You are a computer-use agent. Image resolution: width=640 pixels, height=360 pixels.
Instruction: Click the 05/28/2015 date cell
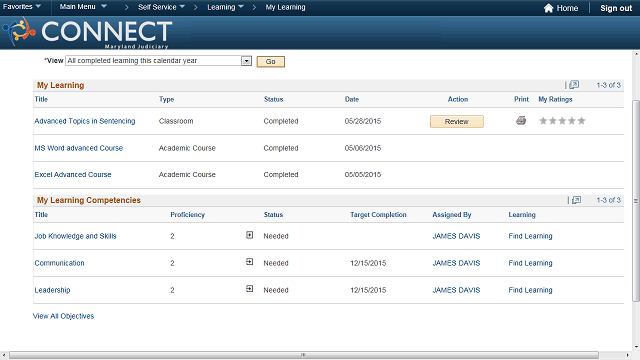(363, 121)
